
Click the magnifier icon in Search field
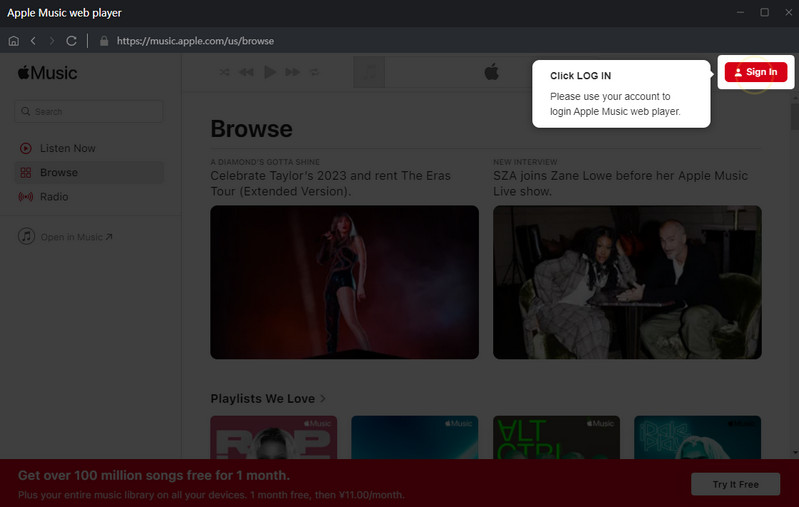pyautogui.click(x=25, y=111)
